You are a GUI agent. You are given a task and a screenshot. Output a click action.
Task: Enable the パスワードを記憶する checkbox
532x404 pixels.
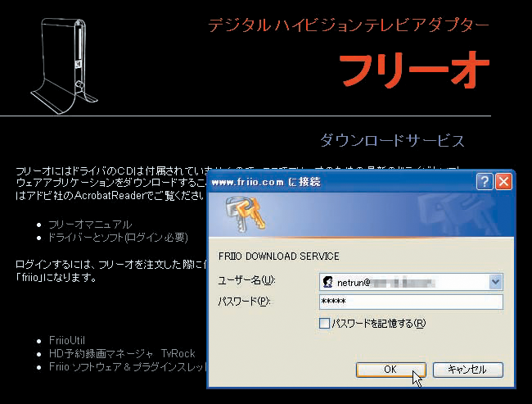click(x=324, y=323)
